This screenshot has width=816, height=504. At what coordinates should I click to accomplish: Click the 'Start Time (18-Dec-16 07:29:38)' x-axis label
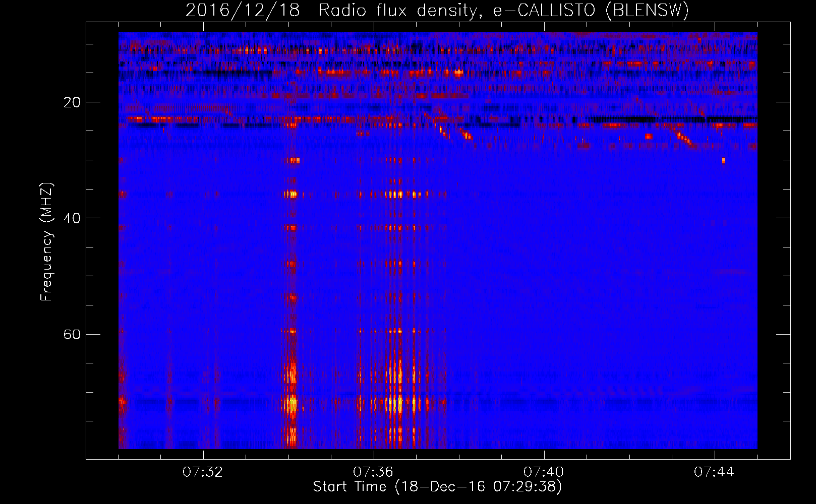click(x=437, y=487)
